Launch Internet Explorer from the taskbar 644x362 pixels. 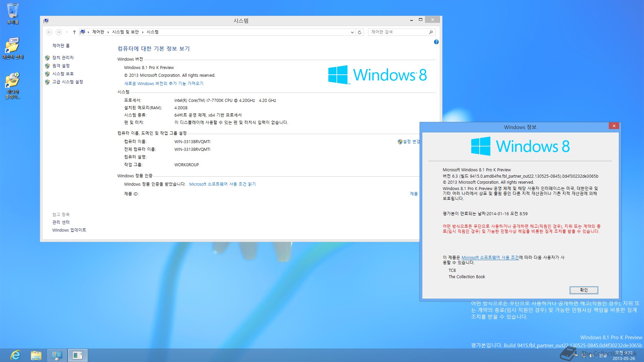click(15, 355)
